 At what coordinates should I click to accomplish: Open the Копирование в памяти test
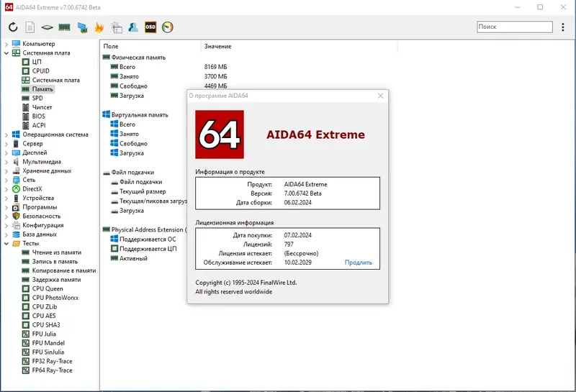tap(64, 270)
